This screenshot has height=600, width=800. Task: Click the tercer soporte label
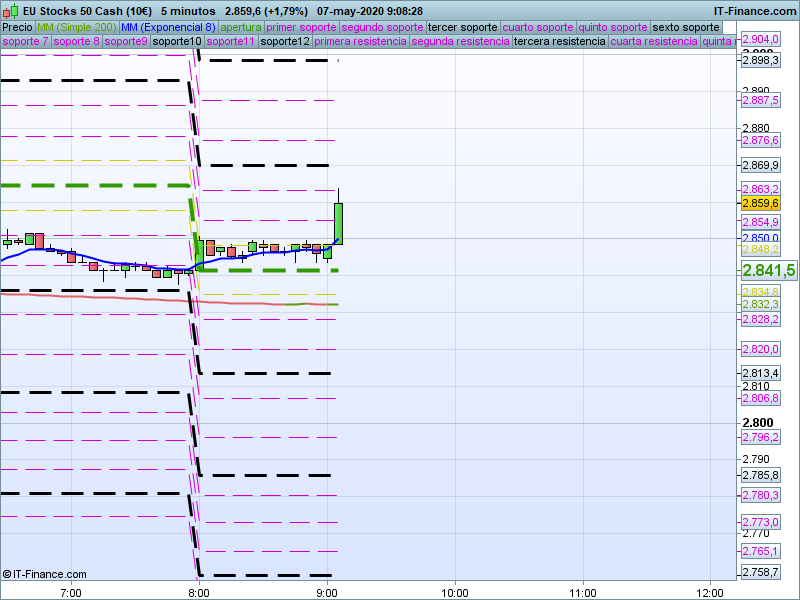point(462,27)
